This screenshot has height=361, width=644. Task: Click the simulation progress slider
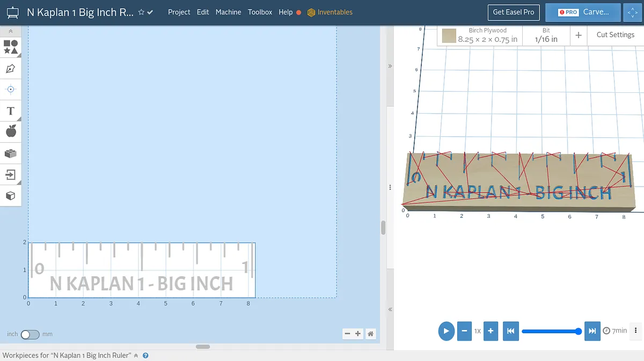[551, 331]
